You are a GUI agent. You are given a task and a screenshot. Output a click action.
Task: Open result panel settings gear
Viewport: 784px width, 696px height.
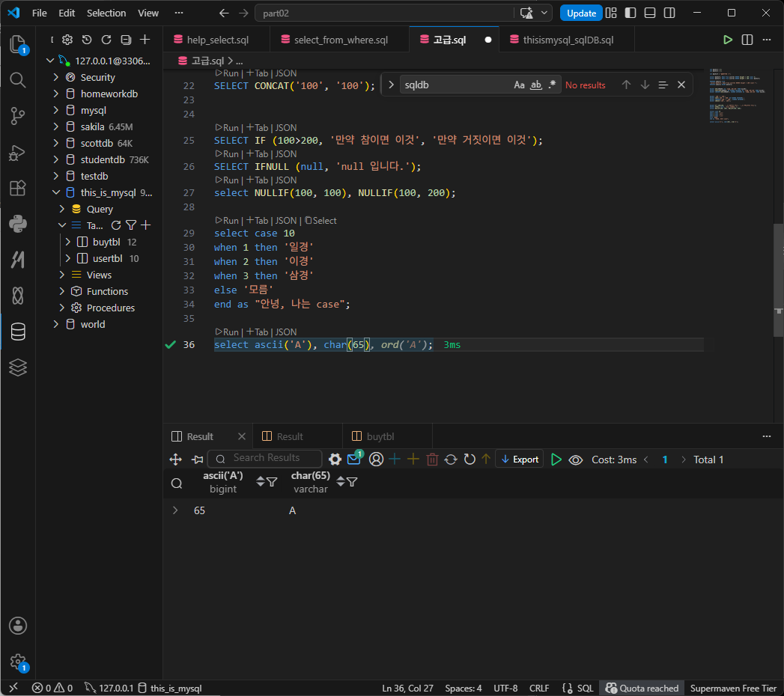[335, 460]
